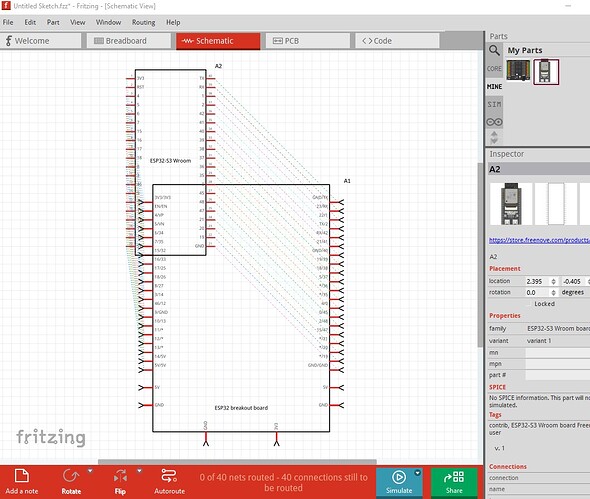
Task: Switch to the PCB tab
Action: [x=308, y=41]
